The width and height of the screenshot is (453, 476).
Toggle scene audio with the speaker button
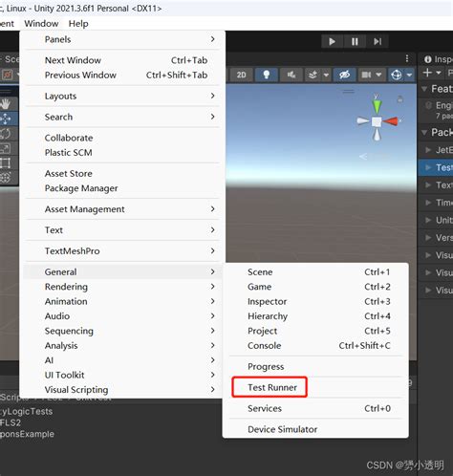click(x=291, y=75)
